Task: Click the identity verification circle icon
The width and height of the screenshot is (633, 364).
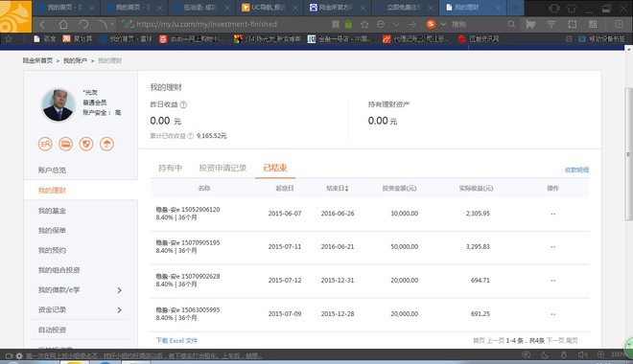Action: [x=45, y=144]
